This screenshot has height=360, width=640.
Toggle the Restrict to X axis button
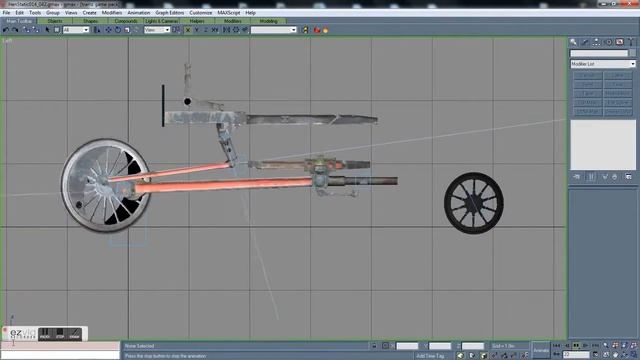pos(188,30)
